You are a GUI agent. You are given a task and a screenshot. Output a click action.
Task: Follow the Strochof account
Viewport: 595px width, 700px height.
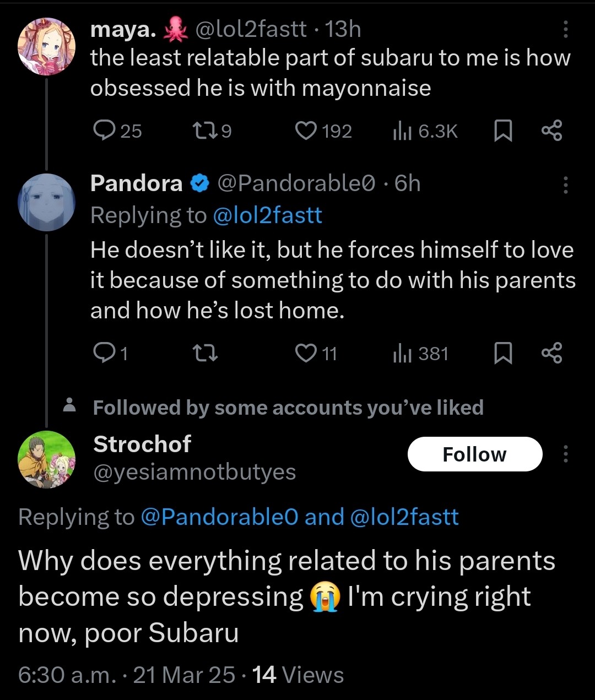475,454
